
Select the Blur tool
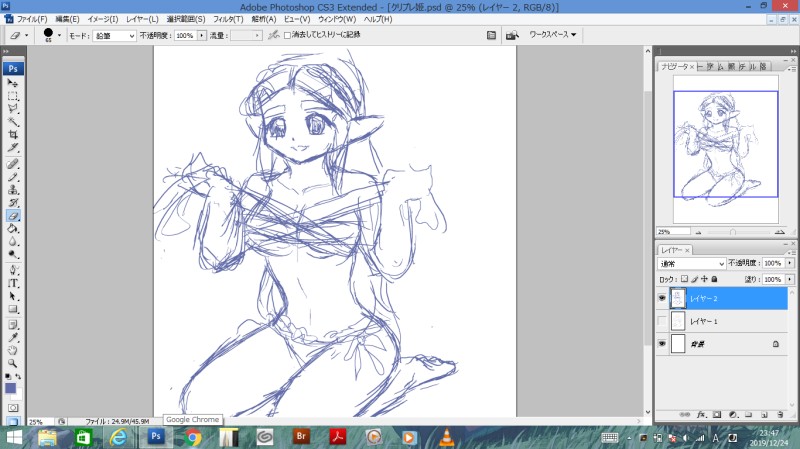13,241
